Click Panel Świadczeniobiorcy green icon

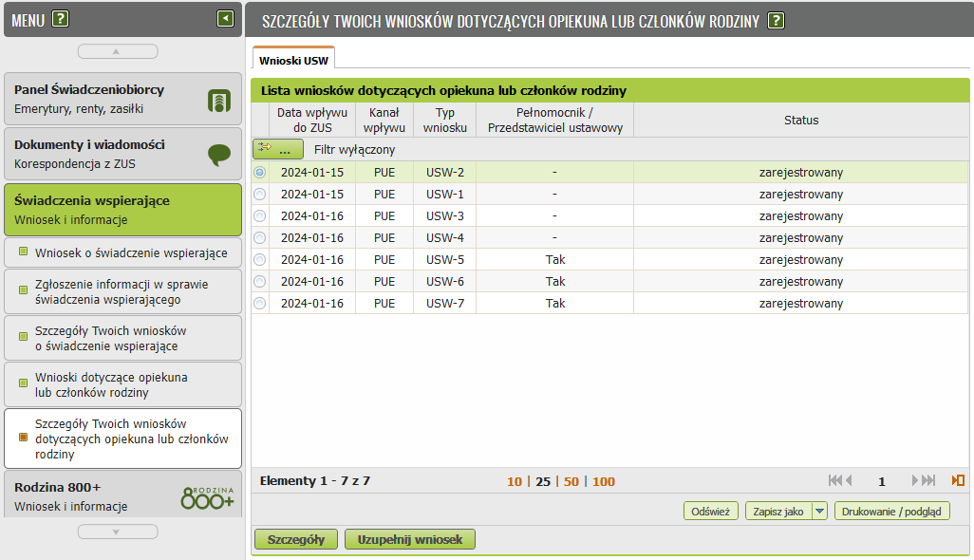pyautogui.click(x=219, y=100)
